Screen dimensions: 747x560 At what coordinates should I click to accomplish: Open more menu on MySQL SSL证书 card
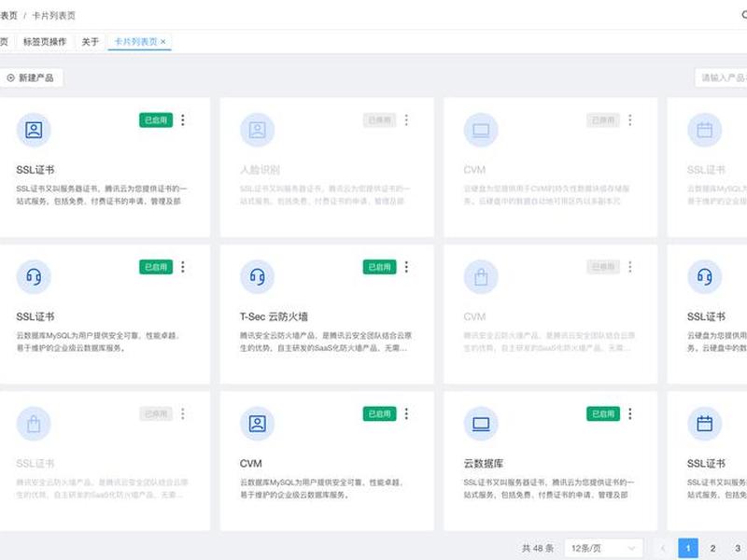tap(183, 267)
